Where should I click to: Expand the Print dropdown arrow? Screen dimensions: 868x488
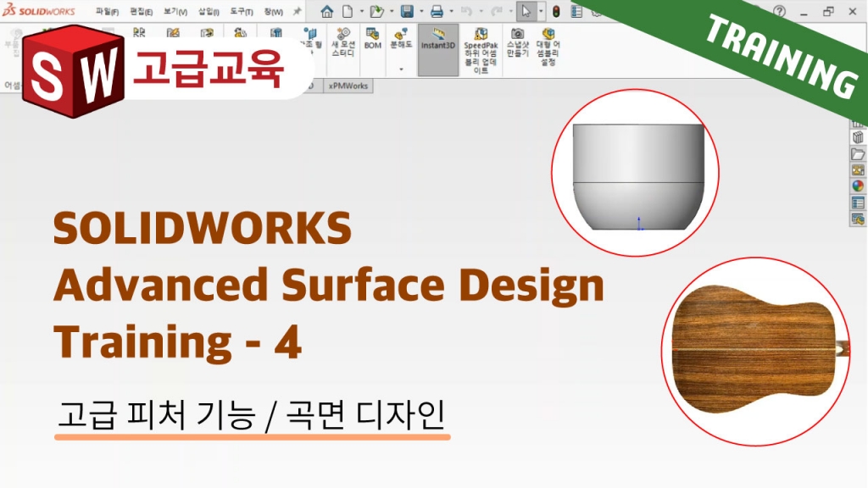451,11
